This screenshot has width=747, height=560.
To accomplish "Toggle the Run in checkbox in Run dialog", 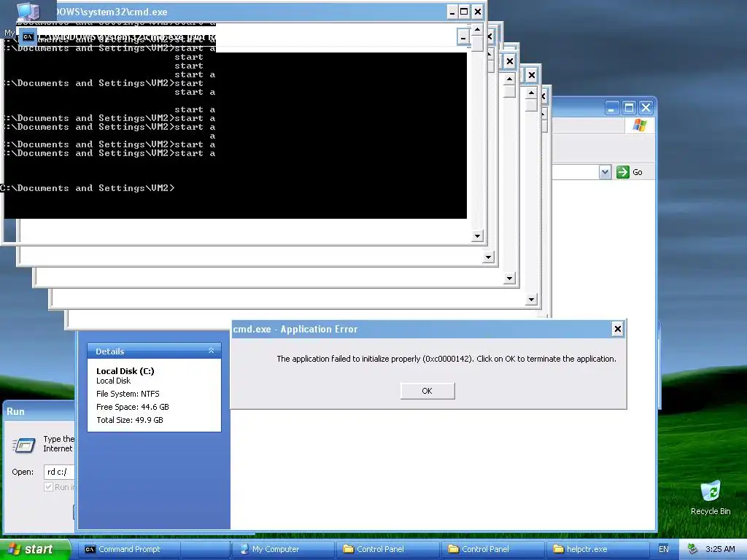I will click(49, 486).
